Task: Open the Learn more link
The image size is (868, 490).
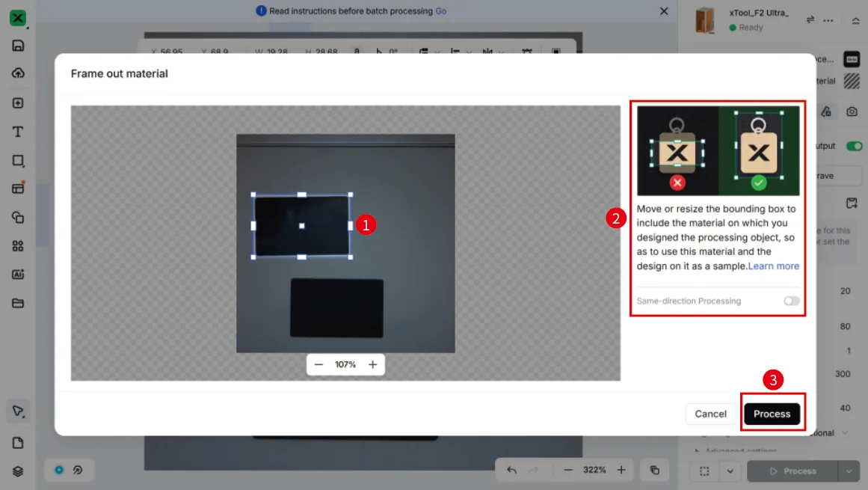Action: point(773,266)
